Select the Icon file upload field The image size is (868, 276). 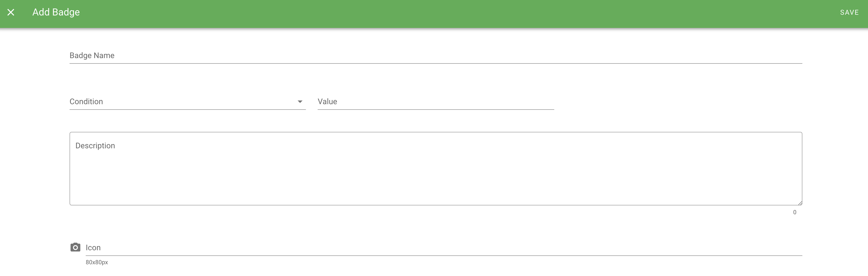pyautogui.click(x=444, y=248)
